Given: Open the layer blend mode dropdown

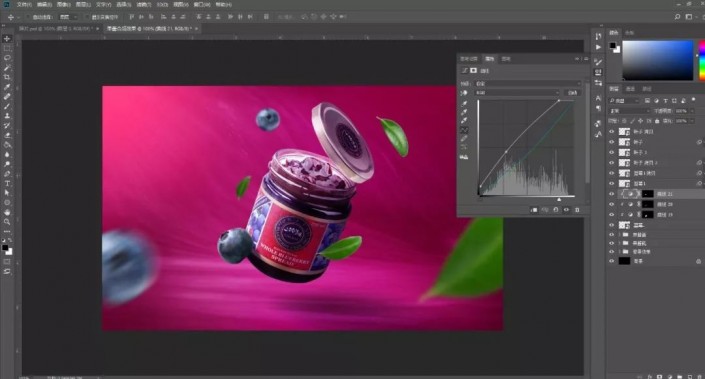Looking at the screenshot, I should click(629, 111).
